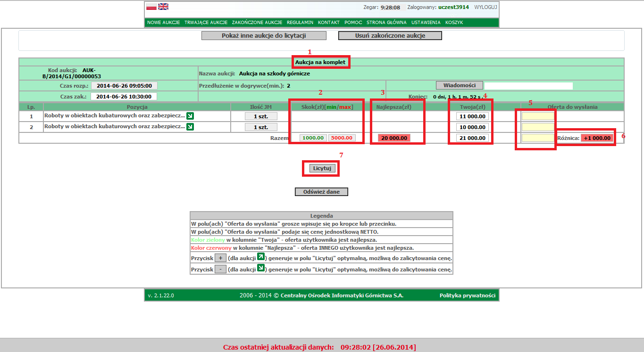
Task: Click version number v. 2.1.22.0
Action: pos(161,296)
